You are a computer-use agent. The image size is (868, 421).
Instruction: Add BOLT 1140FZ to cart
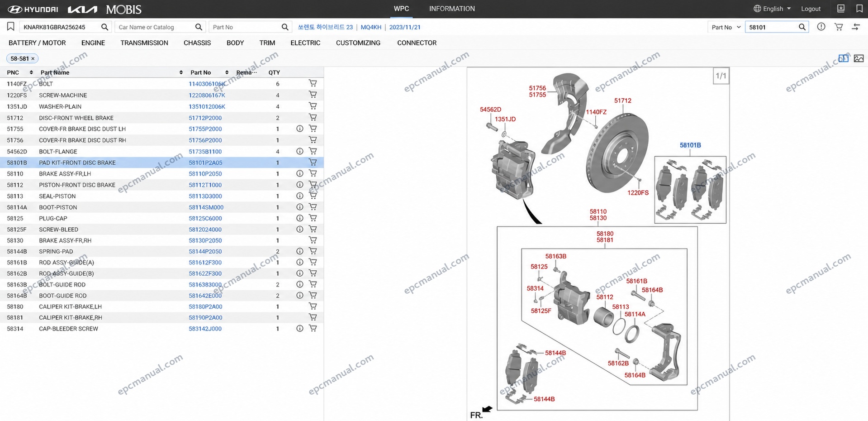(313, 83)
